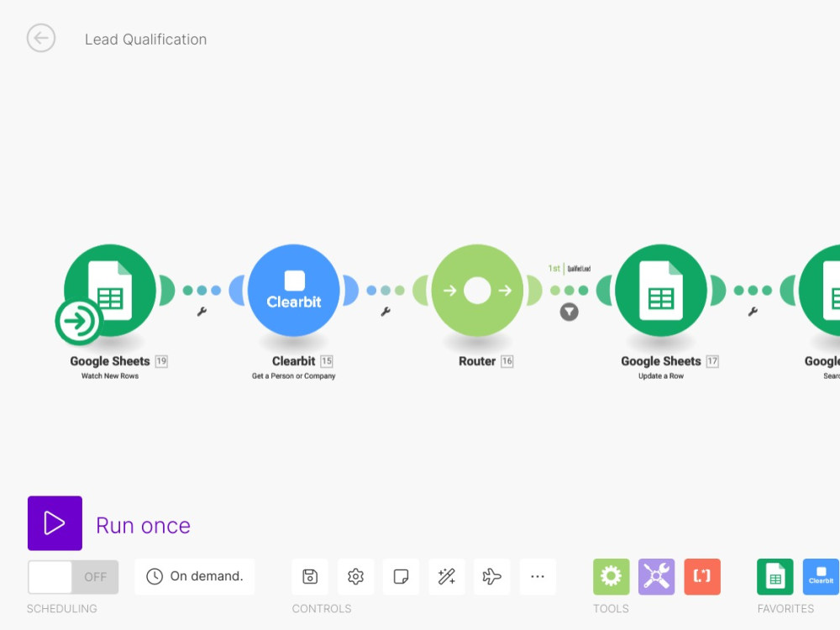This screenshot has width=840, height=630.
Task: Click connection dots between Clearbit and Router
Action: coord(386,291)
